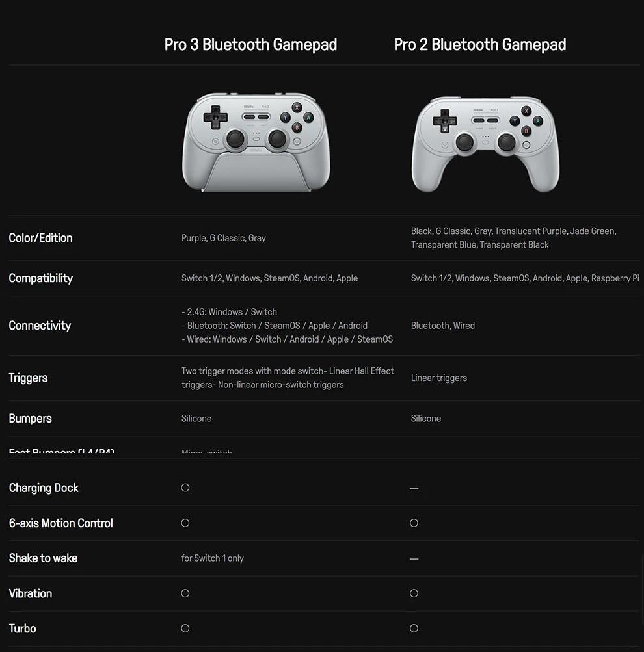Click the Compatibility row label
This screenshot has height=652, width=644.
pyautogui.click(x=41, y=278)
